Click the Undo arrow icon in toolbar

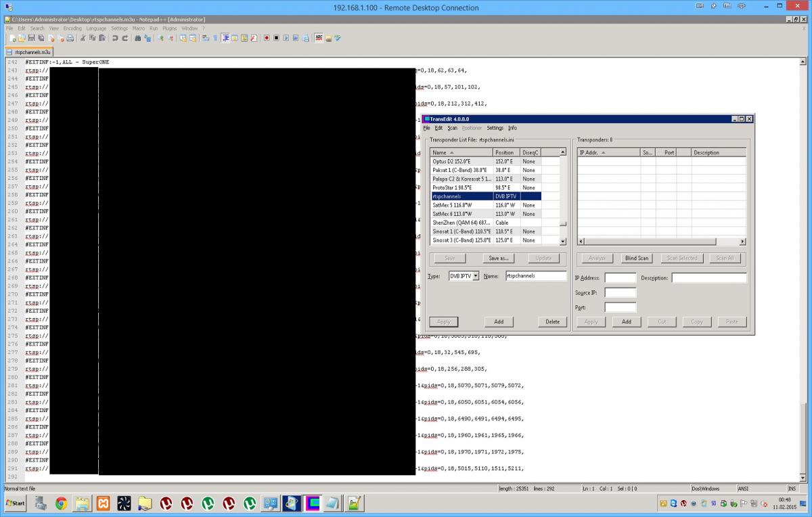click(115, 39)
